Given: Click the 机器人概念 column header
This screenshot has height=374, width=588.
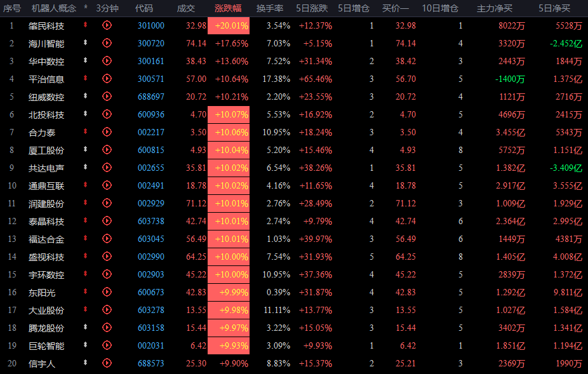Looking at the screenshot, I should pos(54,8).
